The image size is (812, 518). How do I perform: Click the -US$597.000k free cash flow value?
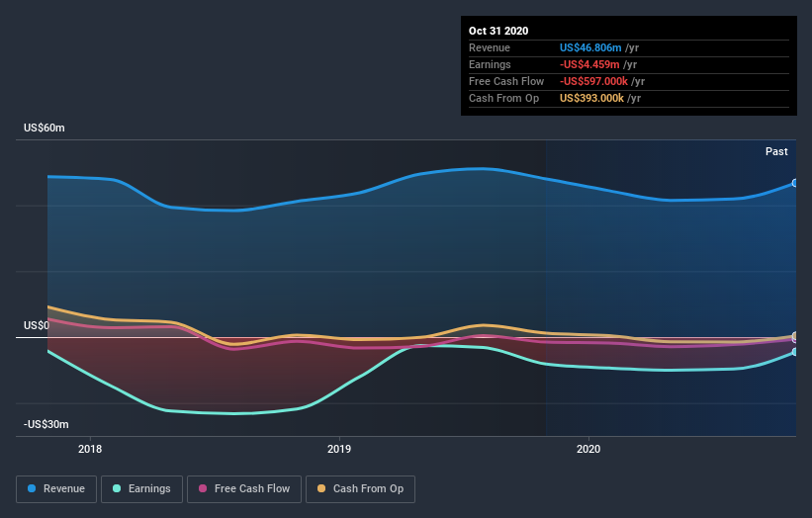click(x=593, y=81)
